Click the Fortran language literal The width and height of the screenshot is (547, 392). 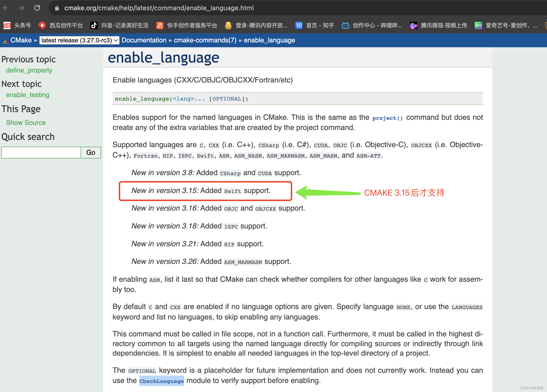coord(145,156)
